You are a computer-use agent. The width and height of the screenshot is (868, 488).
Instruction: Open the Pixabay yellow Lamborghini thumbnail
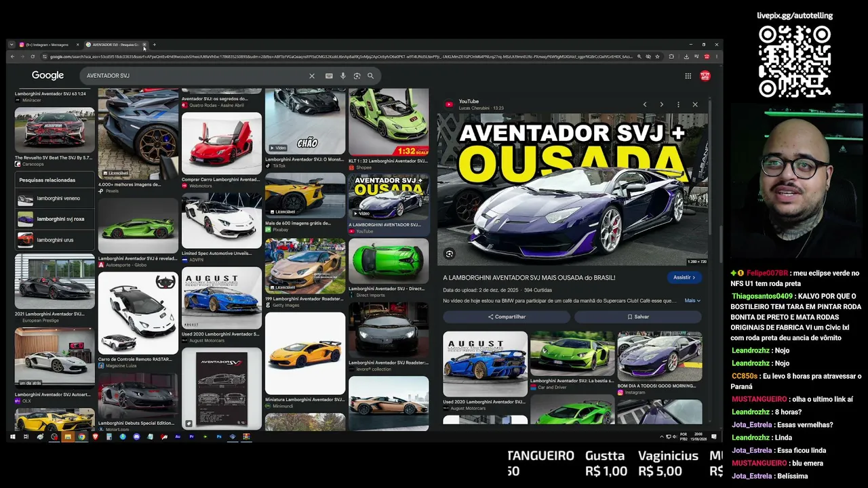pyautogui.click(x=305, y=195)
